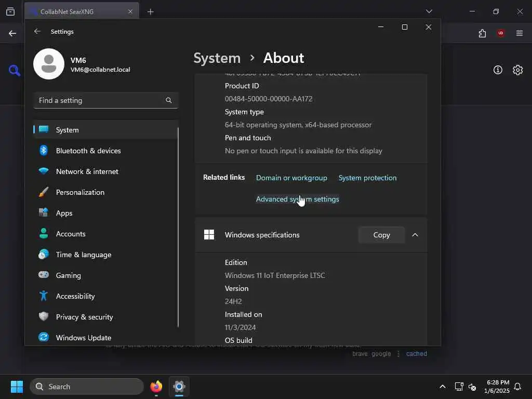Open the cached link in browser
Viewport: 532px width, 399px height.
[416, 353]
